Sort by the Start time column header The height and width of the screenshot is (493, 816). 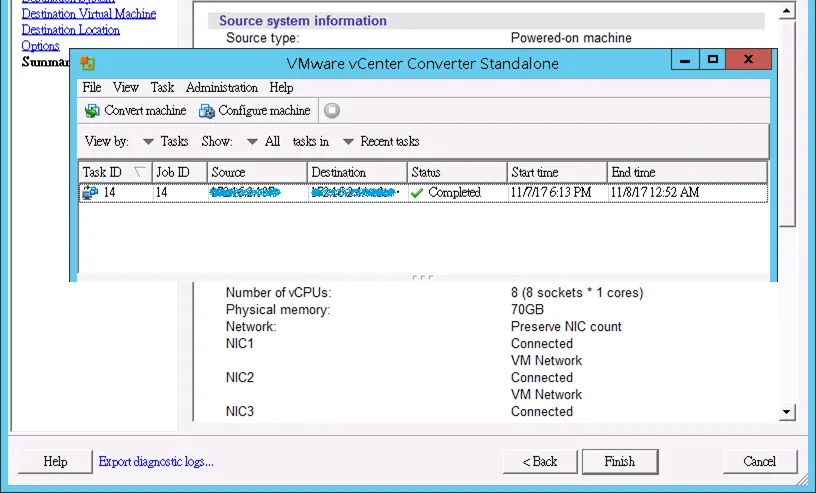tap(557, 172)
